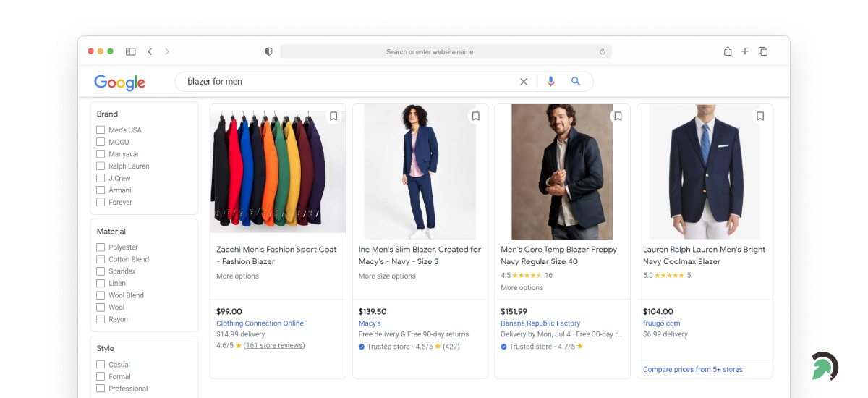Click the $104.00 price

coord(658,312)
